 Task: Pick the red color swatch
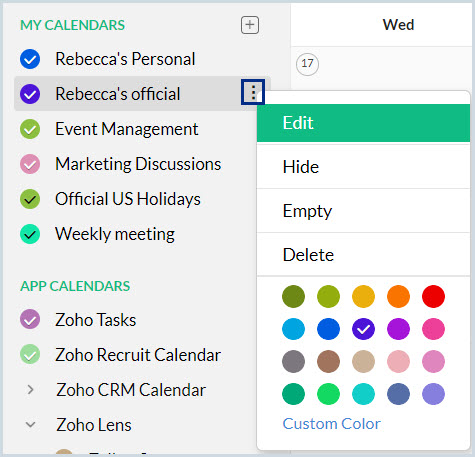point(433,296)
